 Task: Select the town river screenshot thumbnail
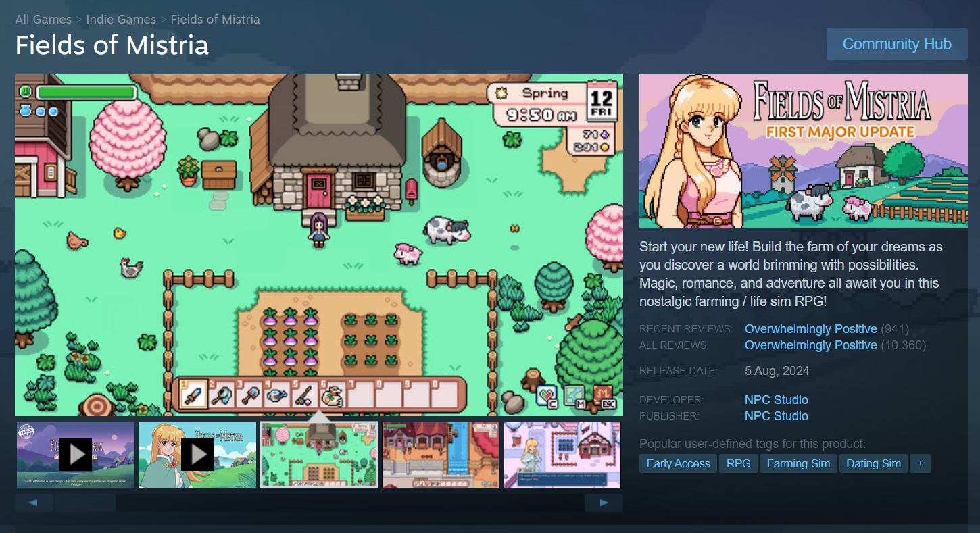coord(441,455)
